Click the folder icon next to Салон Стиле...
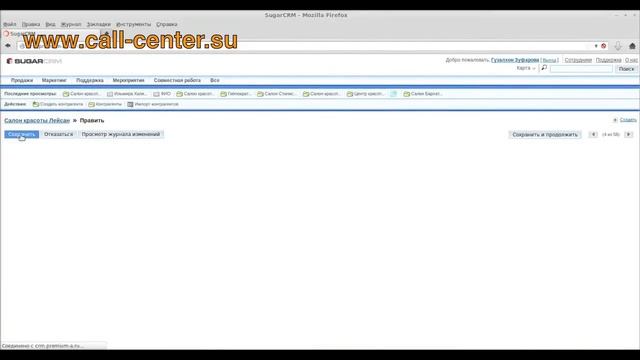The image size is (640, 360). coord(260,94)
